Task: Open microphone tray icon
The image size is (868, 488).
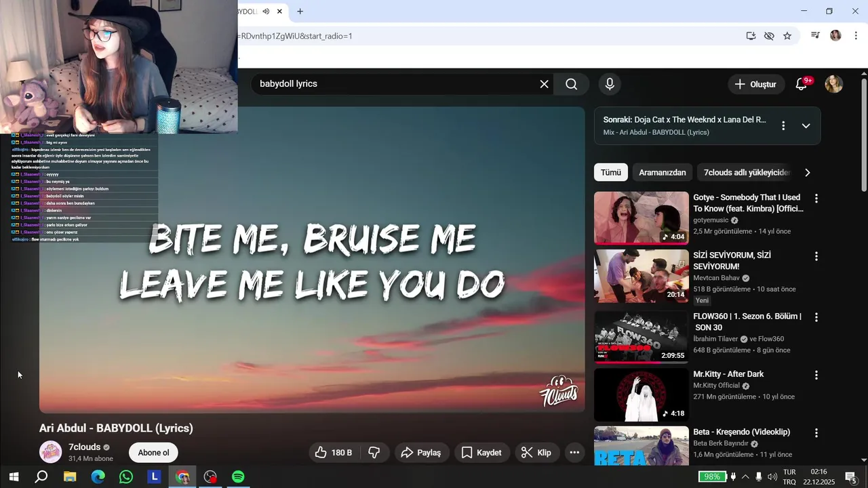Action: tap(759, 476)
